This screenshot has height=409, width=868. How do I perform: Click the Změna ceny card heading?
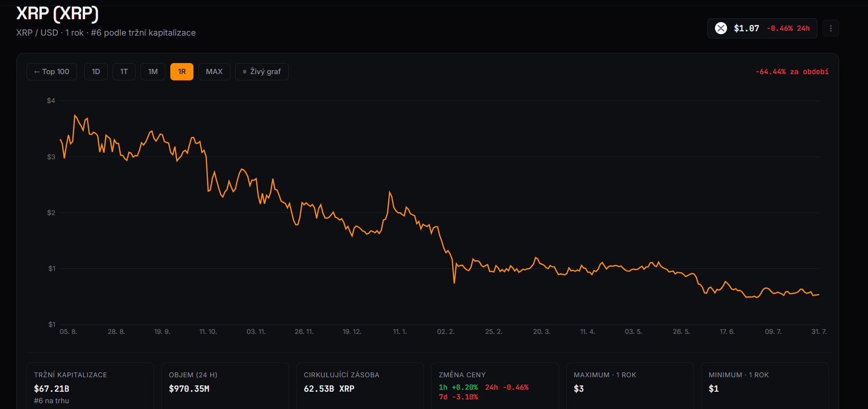point(462,375)
